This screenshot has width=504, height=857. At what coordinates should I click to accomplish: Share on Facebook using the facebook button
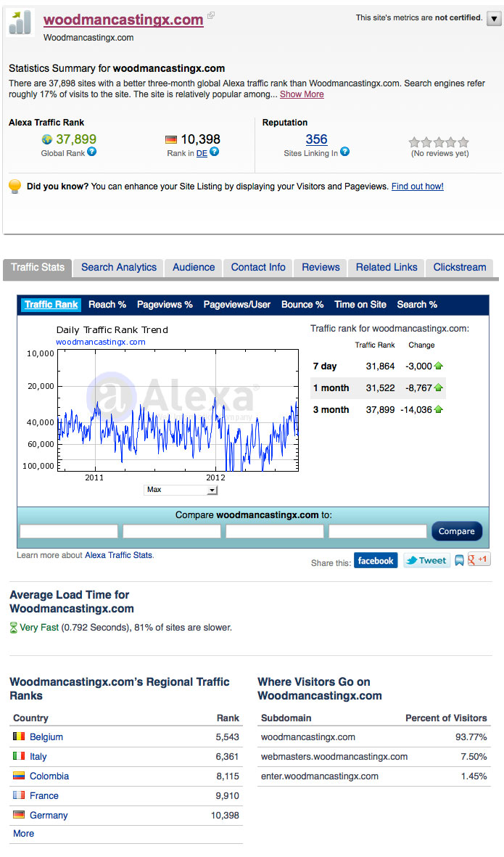pyautogui.click(x=376, y=561)
